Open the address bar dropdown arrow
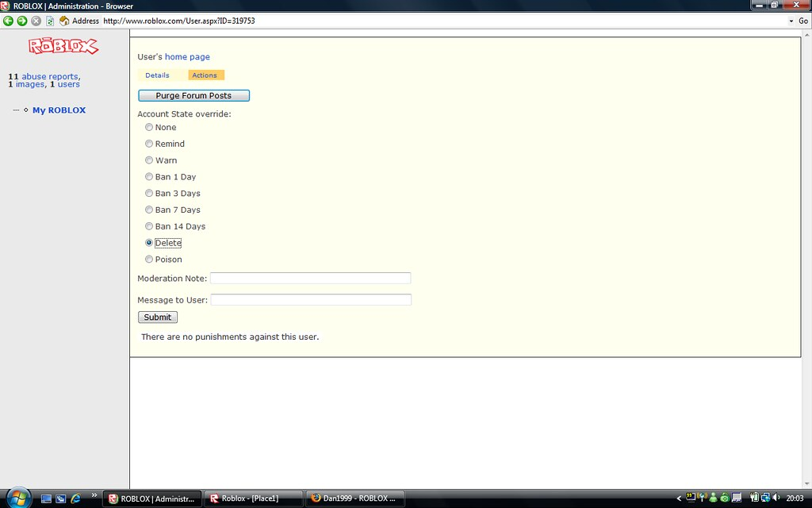The height and width of the screenshot is (508, 812). 791,21
